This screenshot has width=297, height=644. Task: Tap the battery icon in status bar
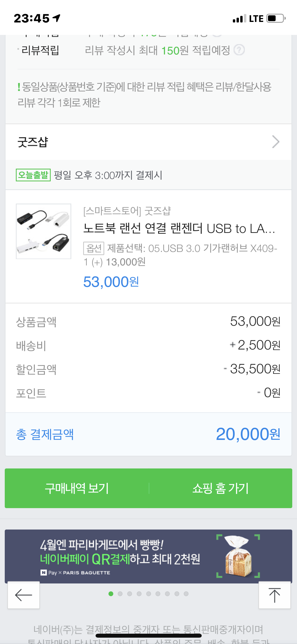(276, 19)
